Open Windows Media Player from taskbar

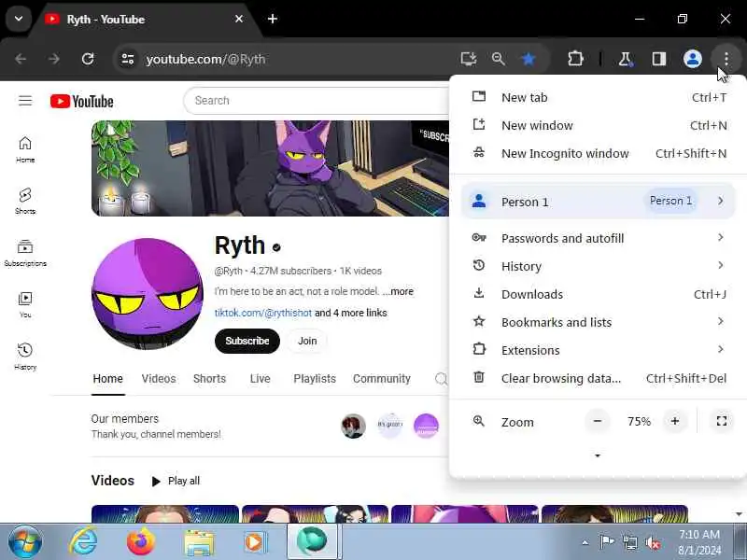pyautogui.click(x=255, y=542)
